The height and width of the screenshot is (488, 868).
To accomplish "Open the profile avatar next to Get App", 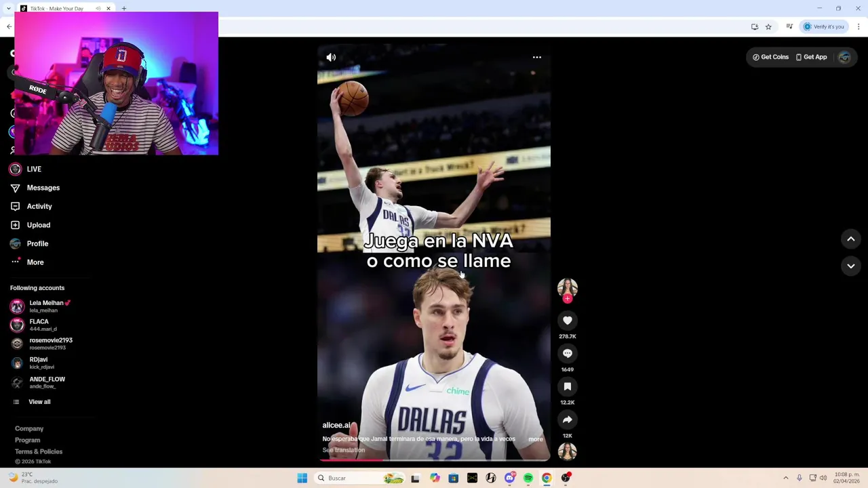I will point(844,57).
